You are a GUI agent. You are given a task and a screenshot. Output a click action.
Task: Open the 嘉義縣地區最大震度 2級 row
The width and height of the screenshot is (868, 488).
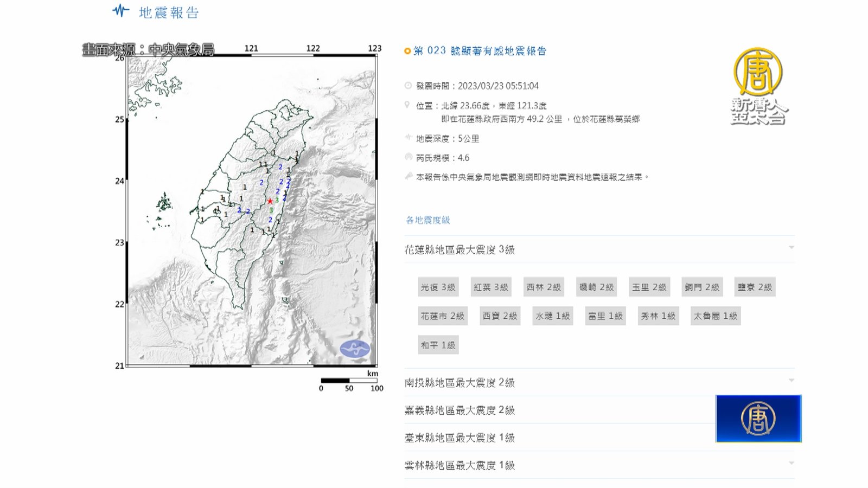pyautogui.click(x=459, y=410)
